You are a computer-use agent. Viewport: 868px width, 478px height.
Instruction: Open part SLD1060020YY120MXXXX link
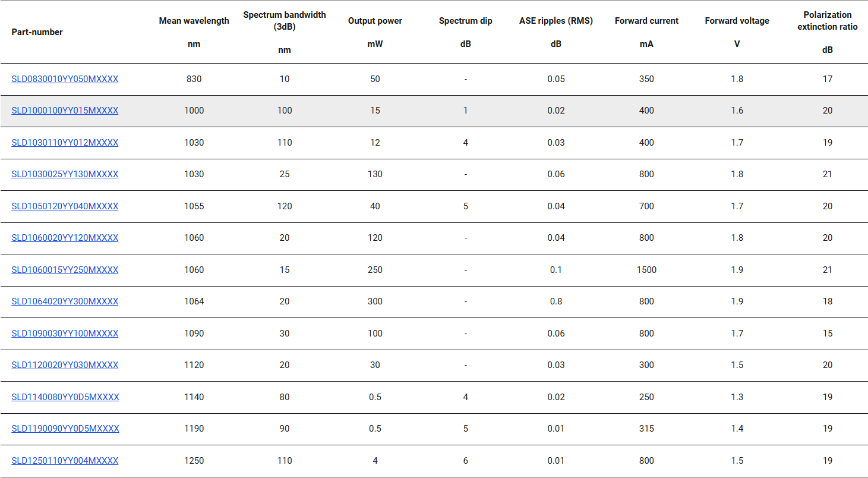(x=65, y=238)
